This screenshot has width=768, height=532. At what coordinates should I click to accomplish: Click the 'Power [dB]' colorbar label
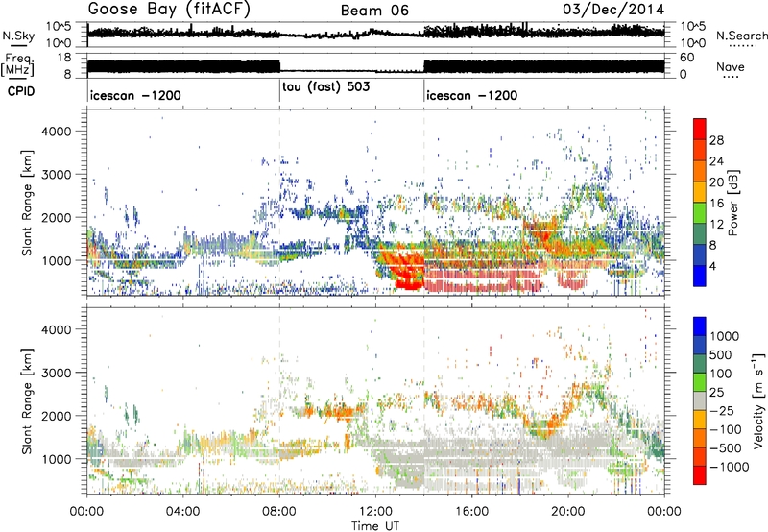(732, 203)
